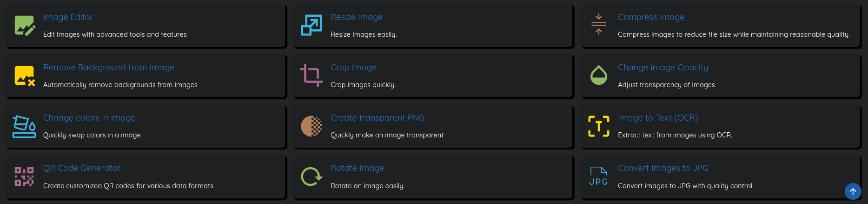Viewport: 868px width, 204px height.
Task: Click the Image Editor pencil-picture icon
Action: click(x=25, y=26)
